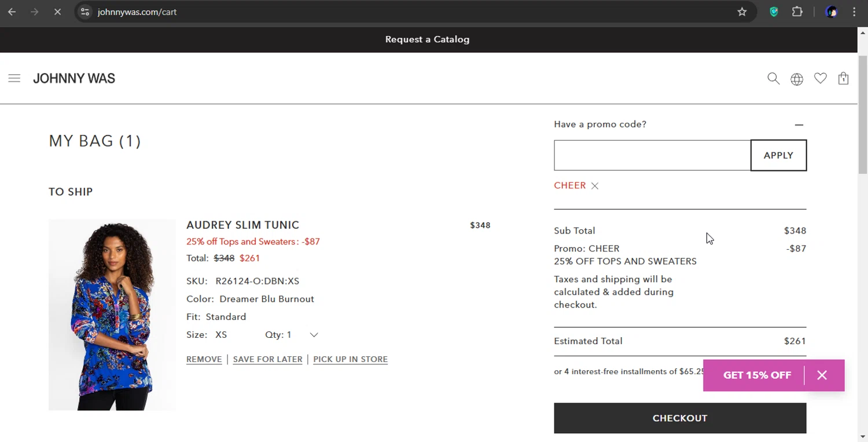Open the hamburger navigation menu
Screen dimensions: 868x442
(14, 78)
